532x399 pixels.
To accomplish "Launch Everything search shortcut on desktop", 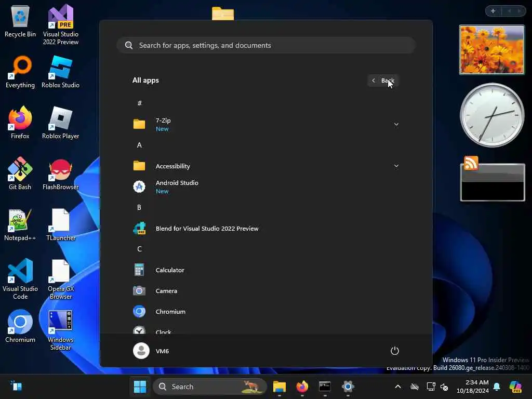I will click(20, 72).
